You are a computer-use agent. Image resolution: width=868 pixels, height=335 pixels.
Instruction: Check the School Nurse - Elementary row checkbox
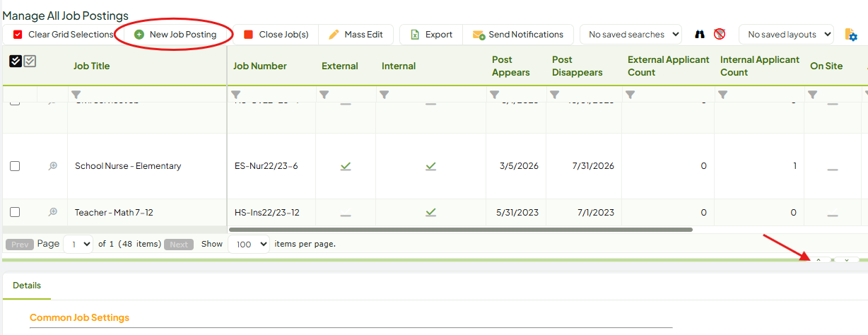pos(15,166)
